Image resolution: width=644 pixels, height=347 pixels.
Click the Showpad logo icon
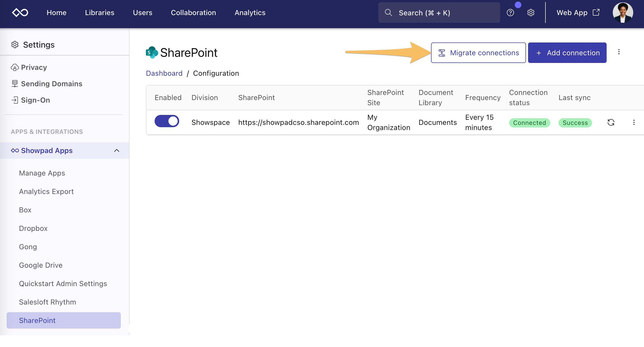coord(20,13)
